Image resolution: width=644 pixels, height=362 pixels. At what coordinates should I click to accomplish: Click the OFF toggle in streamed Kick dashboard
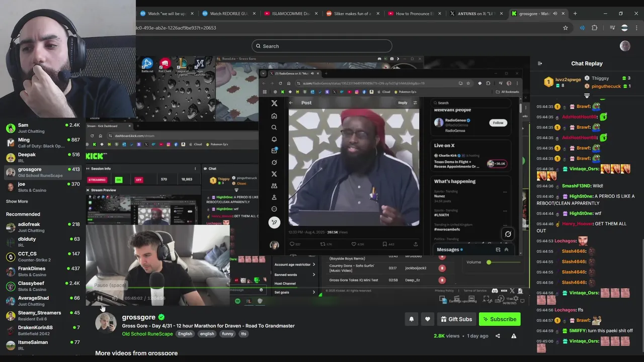coord(138,179)
